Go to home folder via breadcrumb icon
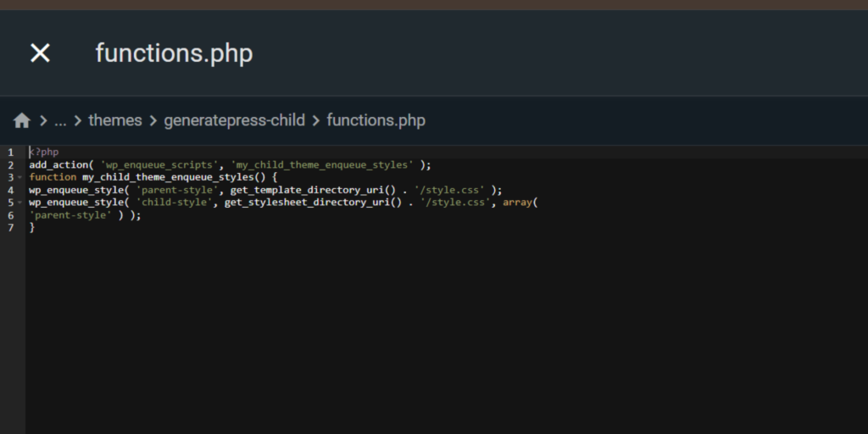The image size is (868, 434). 21,120
